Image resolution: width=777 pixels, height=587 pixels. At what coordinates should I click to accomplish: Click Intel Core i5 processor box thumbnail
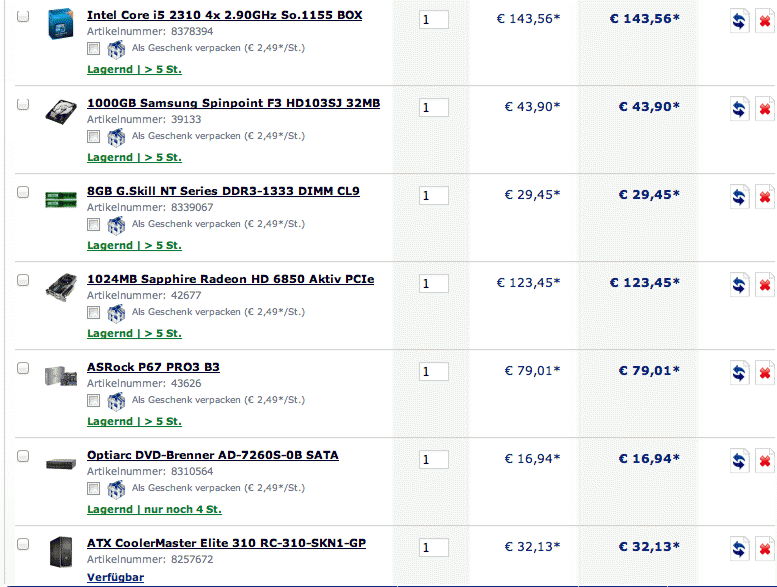pyautogui.click(x=61, y=23)
